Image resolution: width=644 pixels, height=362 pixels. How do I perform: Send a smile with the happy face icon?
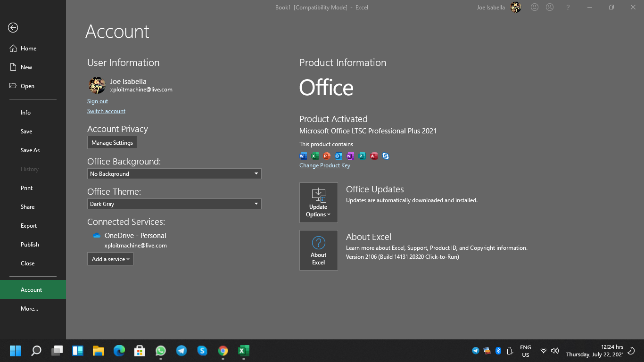coord(535,8)
